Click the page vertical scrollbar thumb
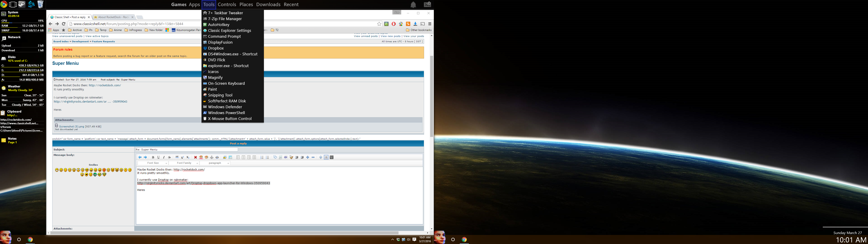The height and width of the screenshot is (244, 868). (x=431, y=96)
